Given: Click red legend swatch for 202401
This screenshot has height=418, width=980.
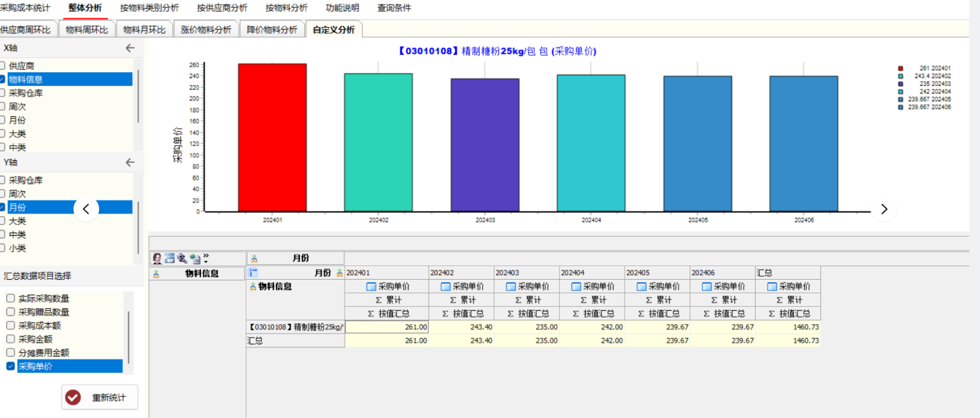Looking at the screenshot, I should click(x=901, y=69).
